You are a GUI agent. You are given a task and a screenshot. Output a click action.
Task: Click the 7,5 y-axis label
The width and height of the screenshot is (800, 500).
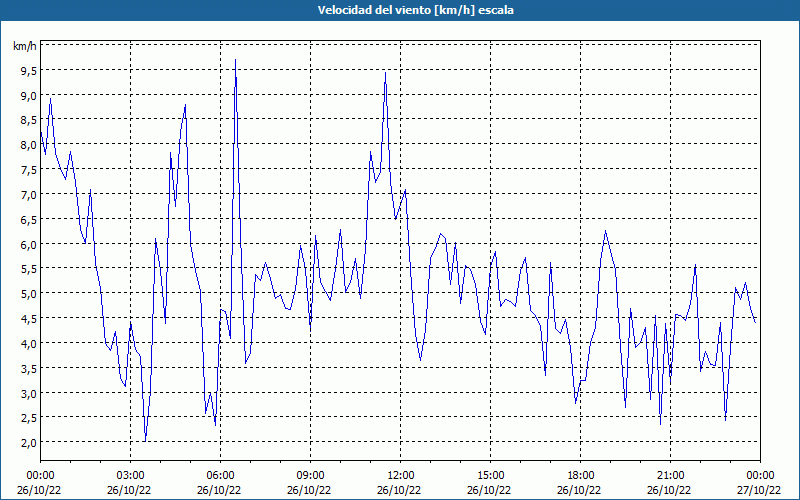28,170
